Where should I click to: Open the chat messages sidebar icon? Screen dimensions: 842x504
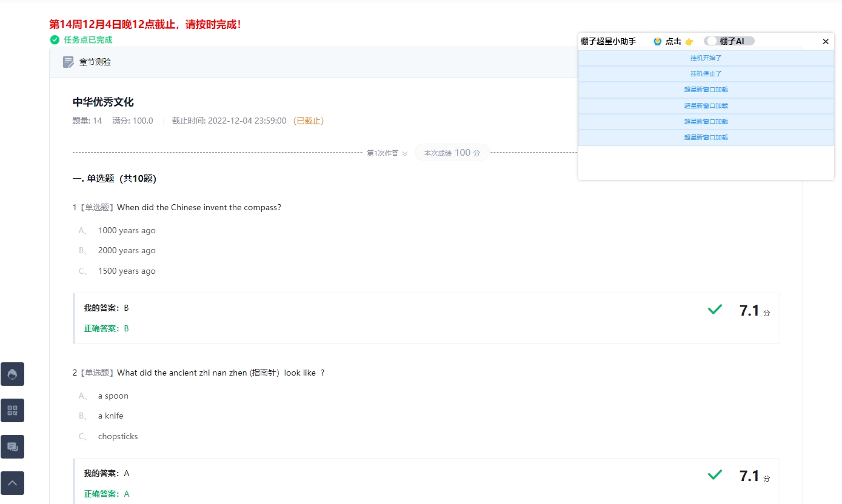12,447
